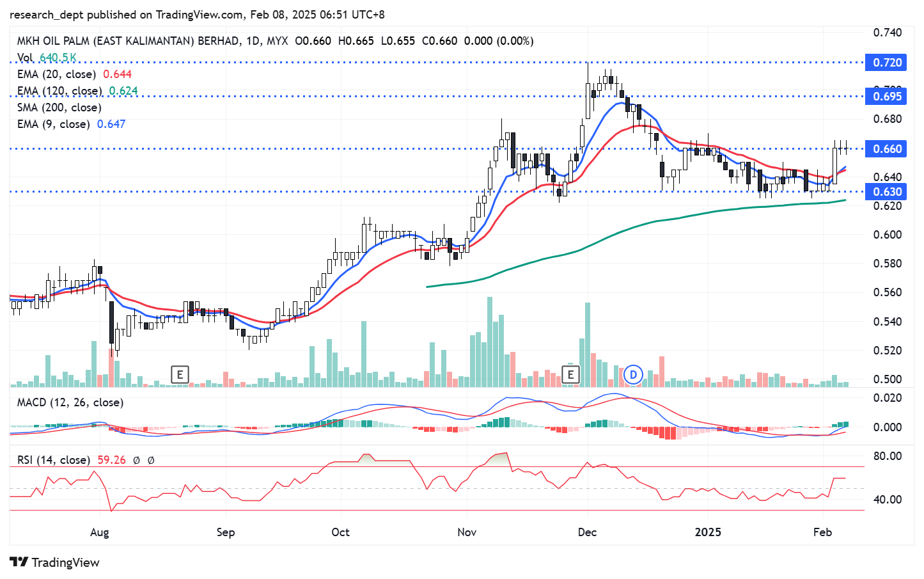This screenshot has height=579, width=924.
Task: Open the MACD (12, 26, close) legend
Action: click(70, 402)
